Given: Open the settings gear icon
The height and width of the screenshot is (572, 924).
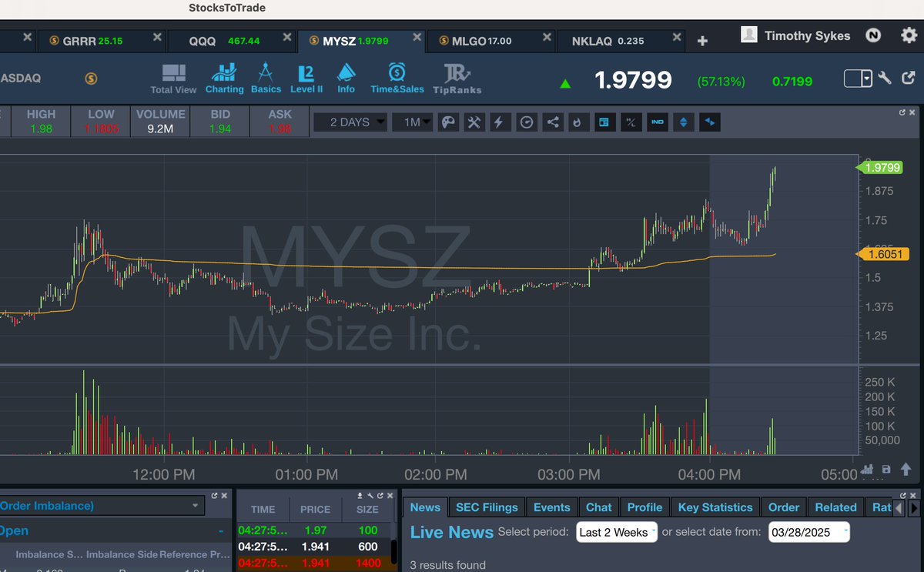Looking at the screenshot, I should 909,35.
